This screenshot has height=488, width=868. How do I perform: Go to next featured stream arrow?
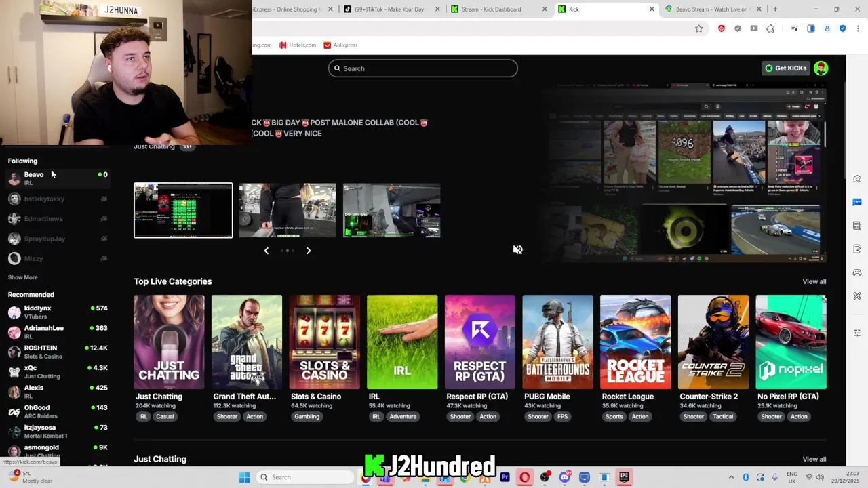pos(308,251)
